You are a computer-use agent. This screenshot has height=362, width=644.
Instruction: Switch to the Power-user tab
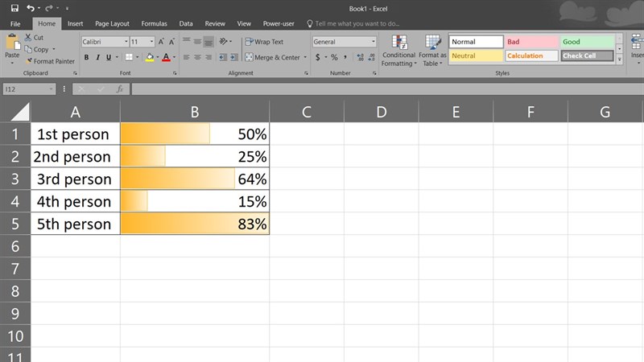coord(279,24)
